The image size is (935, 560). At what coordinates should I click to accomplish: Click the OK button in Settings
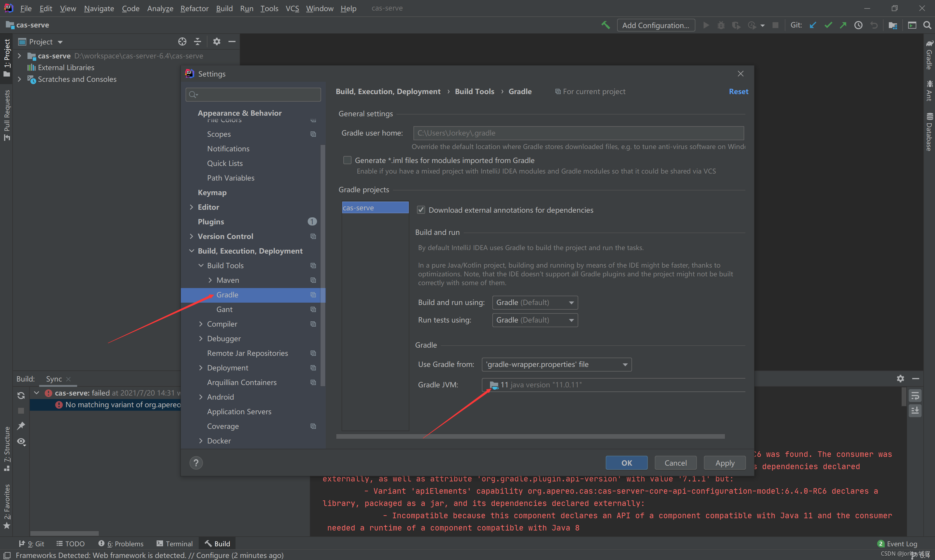(626, 463)
